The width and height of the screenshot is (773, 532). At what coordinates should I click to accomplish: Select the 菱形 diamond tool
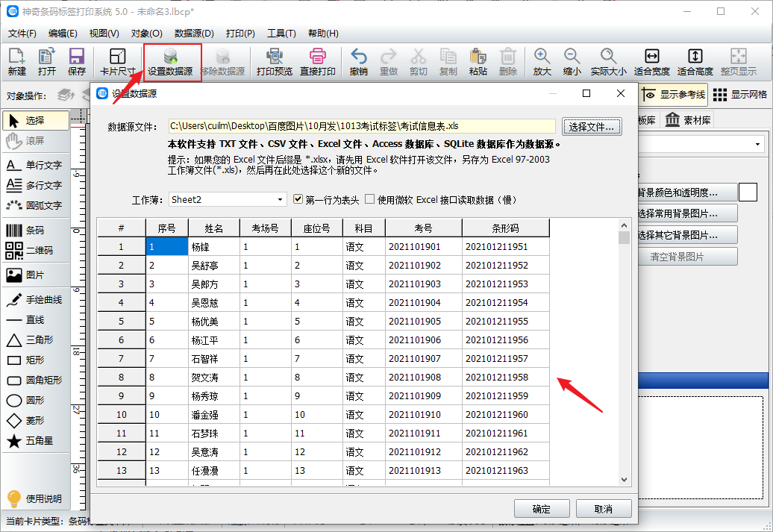tap(36, 421)
